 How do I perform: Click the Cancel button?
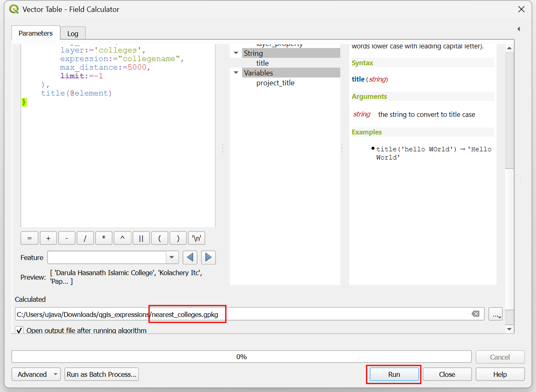(500, 357)
